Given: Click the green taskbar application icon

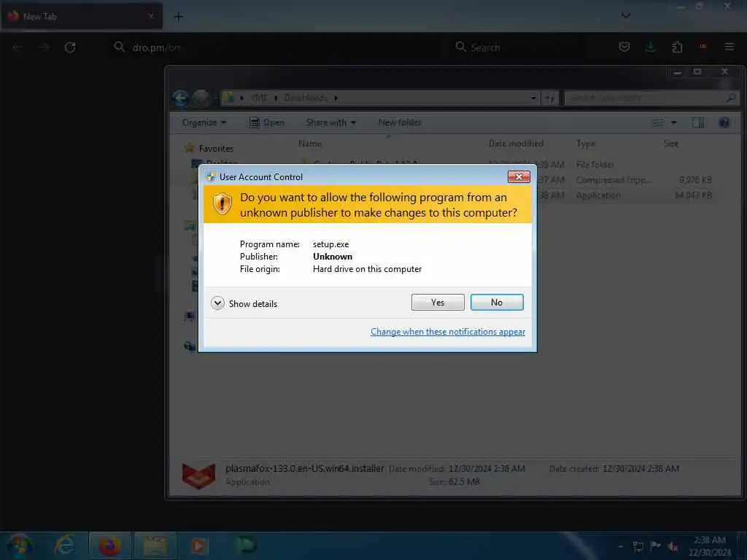Looking at the screenshot, I should 245,545.
